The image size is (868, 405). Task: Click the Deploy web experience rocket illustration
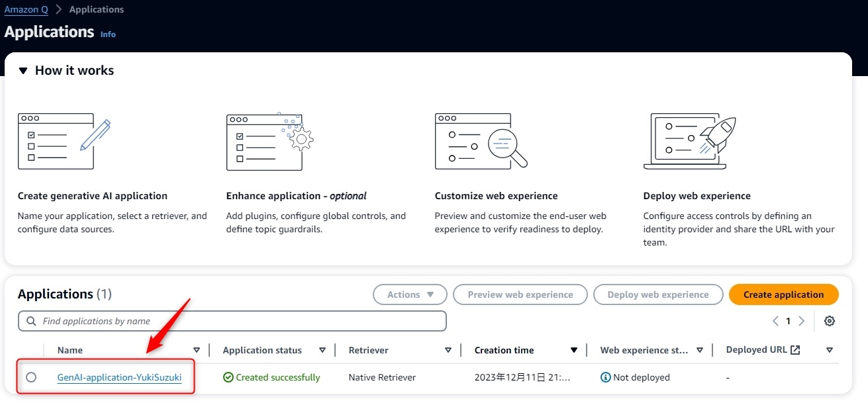tap(689, 141)
